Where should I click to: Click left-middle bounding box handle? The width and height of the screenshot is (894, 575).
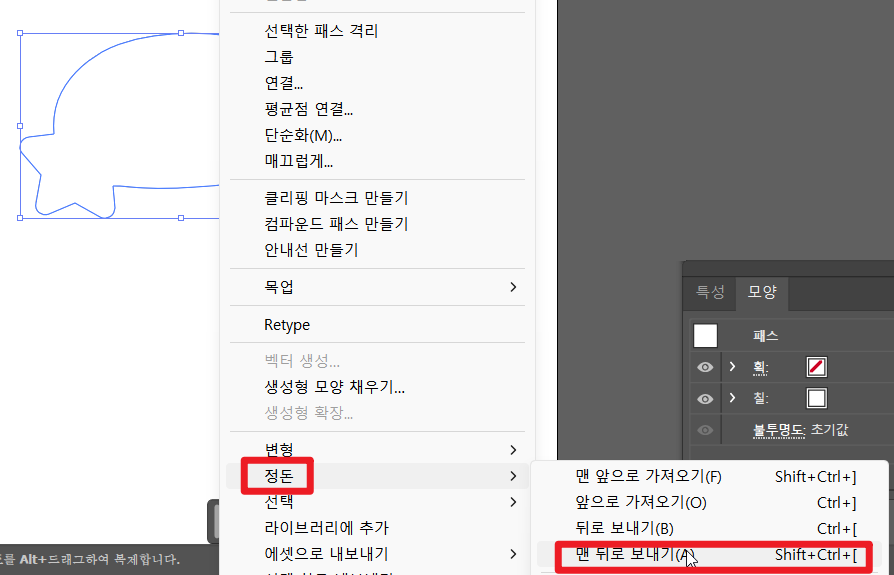coord(20,126)
